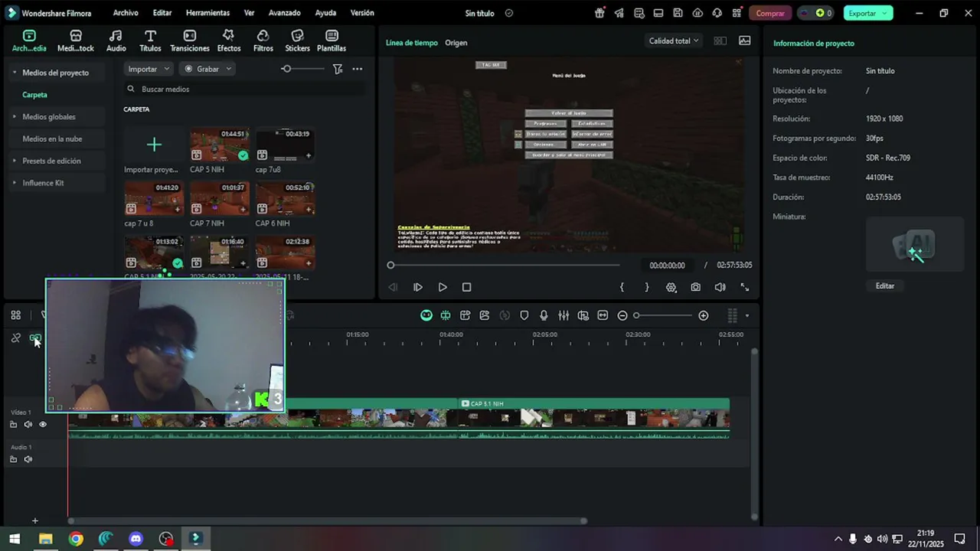Mute the Audio 1 track
Viewport: 980px width, 551px height.
28,459
